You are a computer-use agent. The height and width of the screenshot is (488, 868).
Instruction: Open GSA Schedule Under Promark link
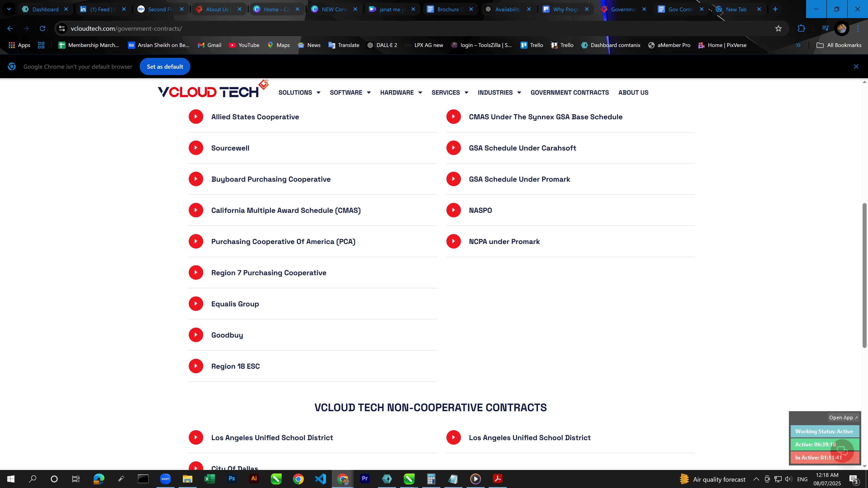point(519,179)
